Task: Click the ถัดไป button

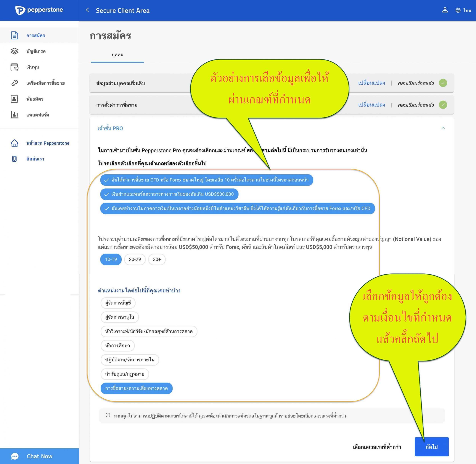Action: coord(432,447)
